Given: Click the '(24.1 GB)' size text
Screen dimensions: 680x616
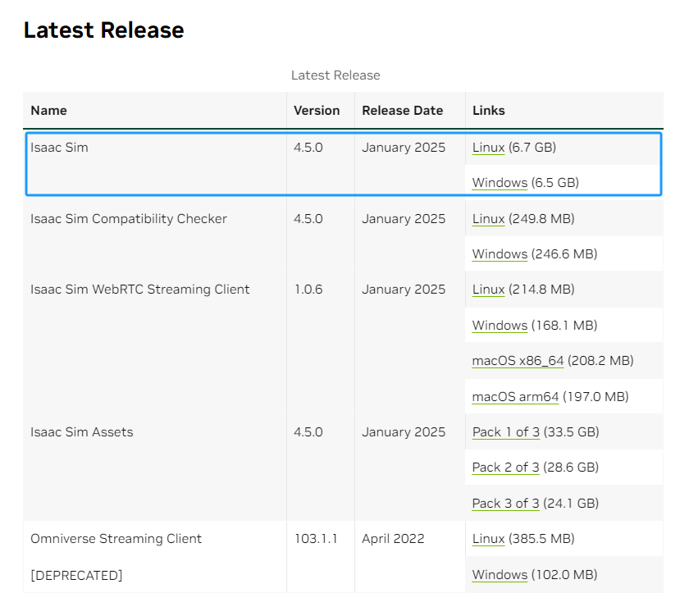Looking at the screenshot, I should 571,503.
